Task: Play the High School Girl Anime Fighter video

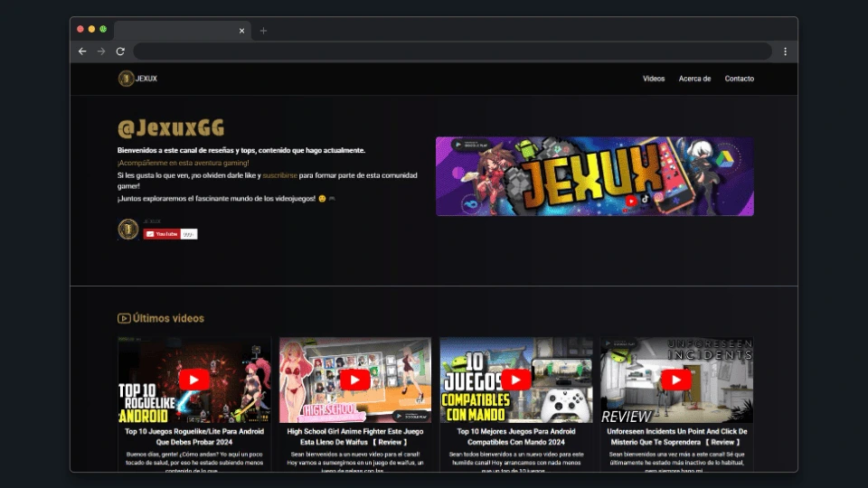Action: [354, 380]
